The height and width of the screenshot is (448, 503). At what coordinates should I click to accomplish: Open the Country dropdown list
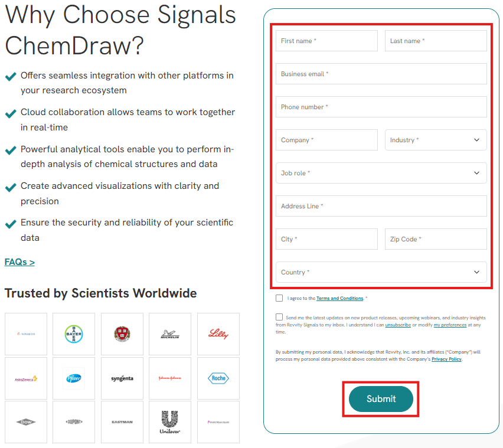[x=381, y=272]
